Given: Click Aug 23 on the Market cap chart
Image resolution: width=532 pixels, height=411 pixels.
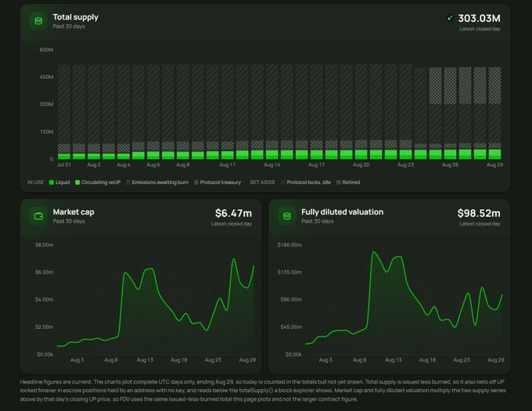Looking at the screenshot, I should point(213,360).
